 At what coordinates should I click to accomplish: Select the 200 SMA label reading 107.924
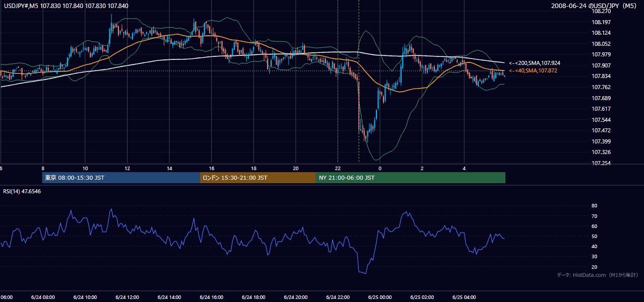(x=534, y=63)
